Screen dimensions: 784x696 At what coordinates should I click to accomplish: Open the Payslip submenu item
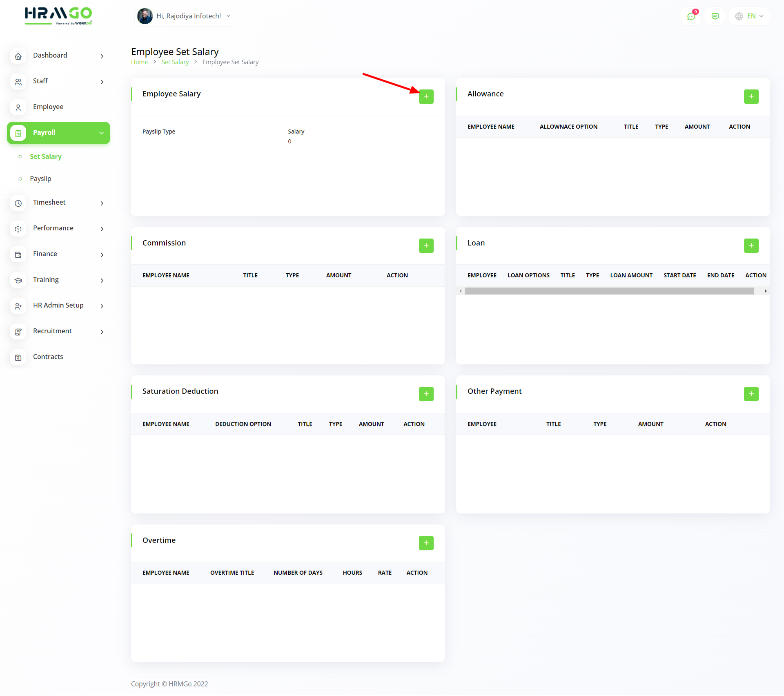click(x=40, y=178)
